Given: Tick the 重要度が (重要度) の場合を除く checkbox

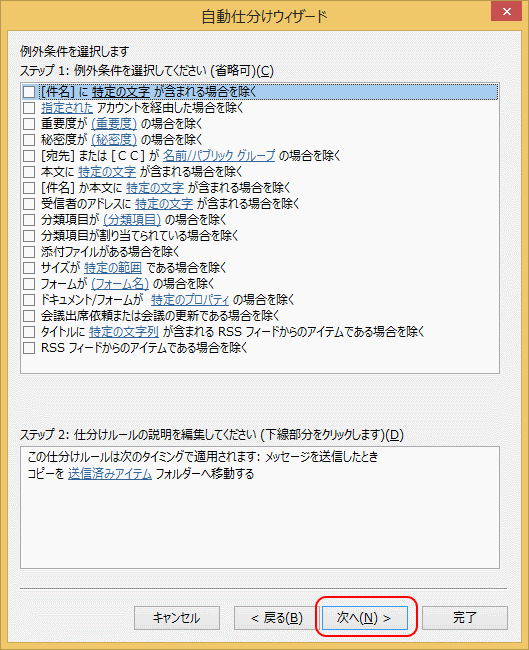Looking at the screenshot, I should [29, 124].
